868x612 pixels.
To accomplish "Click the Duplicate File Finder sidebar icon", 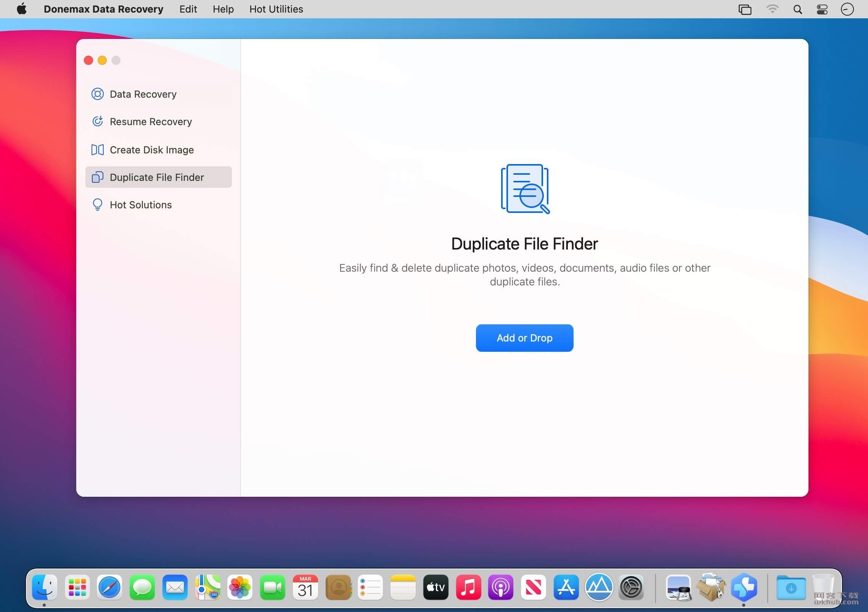I will point(98,177).
